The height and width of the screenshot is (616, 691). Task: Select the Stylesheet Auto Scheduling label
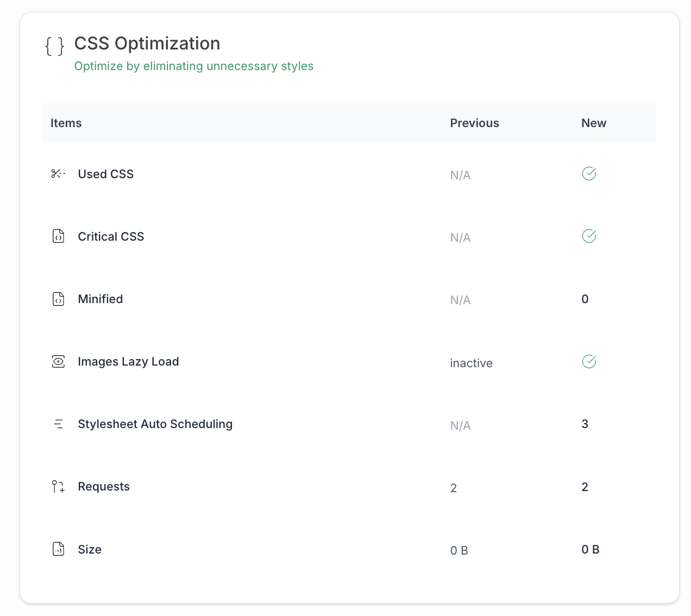pyautogui.click(x=155, y=424)
